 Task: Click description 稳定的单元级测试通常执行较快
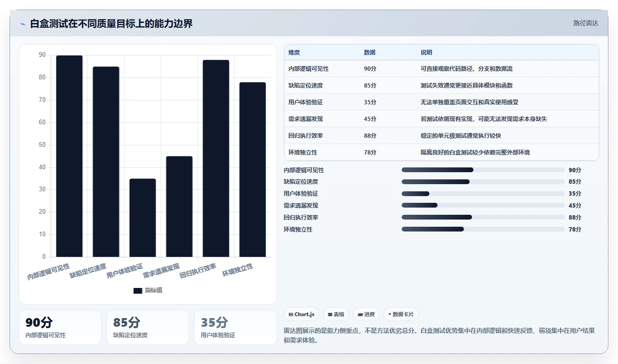coord(461,136)
